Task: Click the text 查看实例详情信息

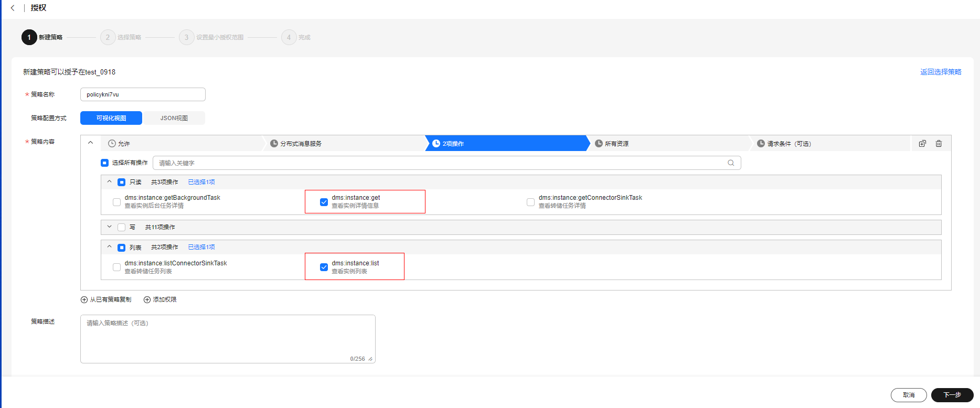Action: point(355,206)
